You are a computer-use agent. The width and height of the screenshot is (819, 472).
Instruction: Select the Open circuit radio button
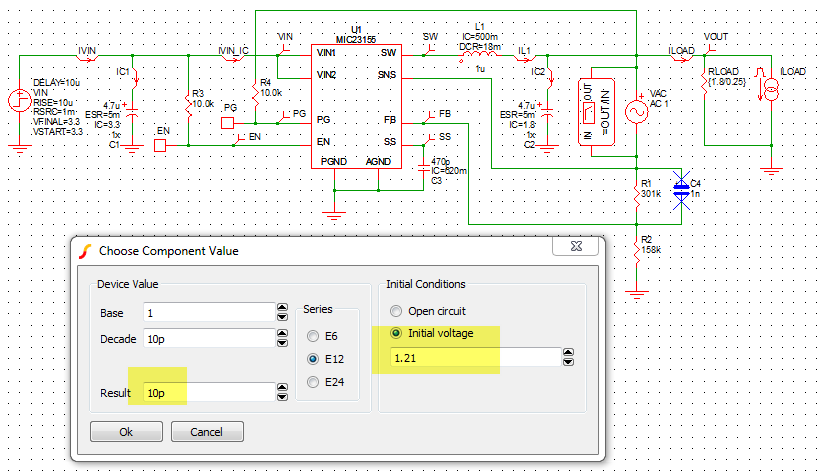396,311
